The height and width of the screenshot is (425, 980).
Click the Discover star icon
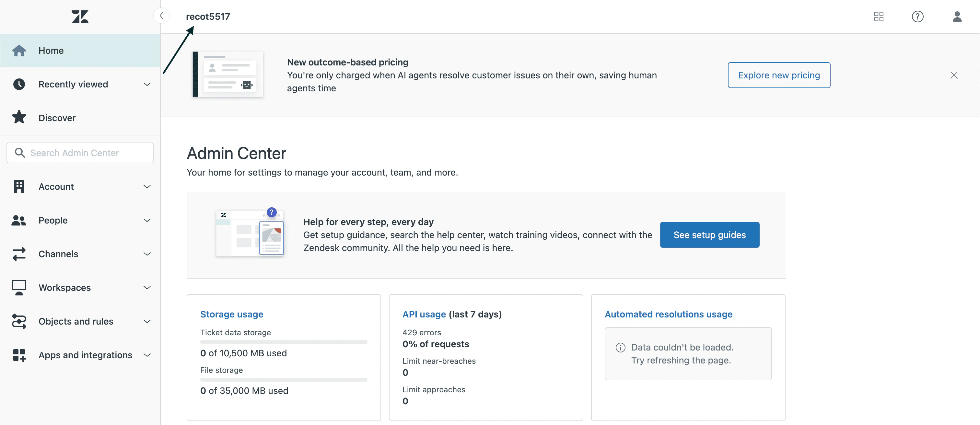coord(19,118)
